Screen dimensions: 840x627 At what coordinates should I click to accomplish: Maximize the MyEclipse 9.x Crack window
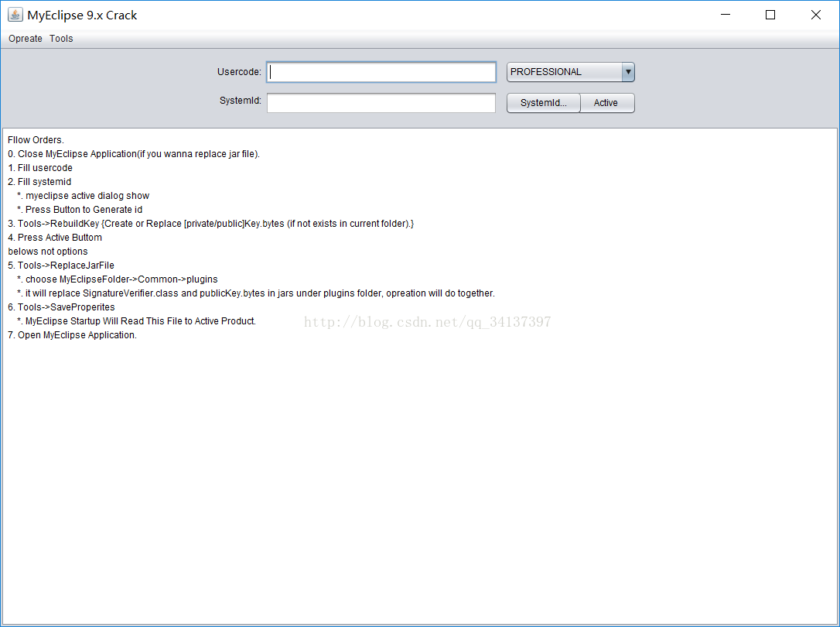coord(770,15)
